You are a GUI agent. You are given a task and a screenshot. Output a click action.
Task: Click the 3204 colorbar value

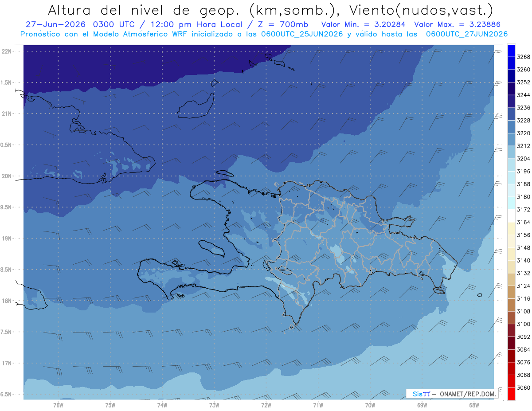[x=523, y=159]
